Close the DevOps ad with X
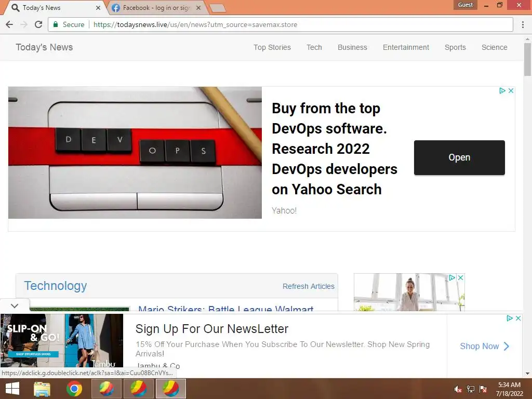The width and height of the screenshot is (532, 399). click(x=511, y=90)
